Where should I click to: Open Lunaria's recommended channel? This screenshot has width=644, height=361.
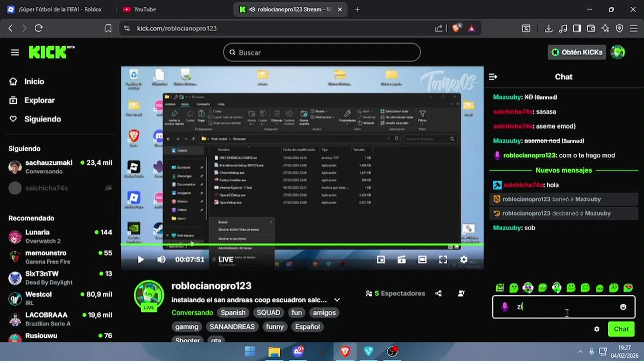coord(60,236)
